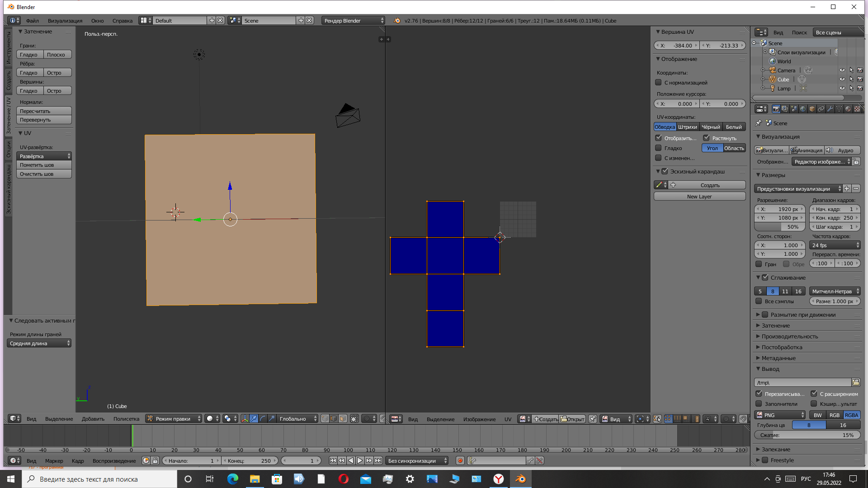Jump to last frame in timeline
The image size is (868, 488).
pos(378,460)
